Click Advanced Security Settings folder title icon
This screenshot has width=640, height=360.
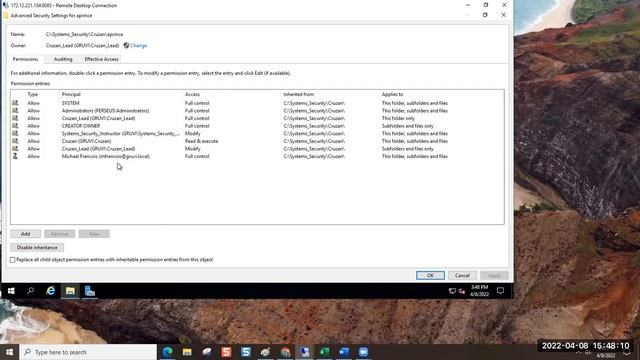click(6, 16)
